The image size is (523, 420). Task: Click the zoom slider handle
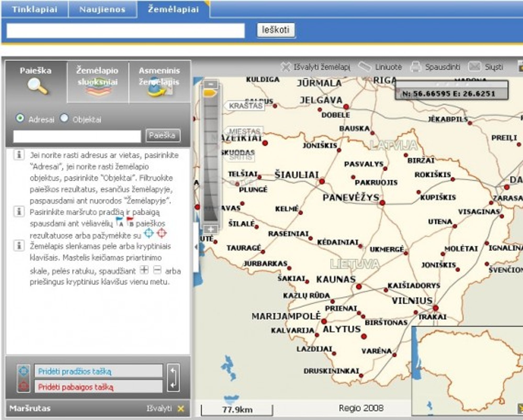click(x=209, y=93)
